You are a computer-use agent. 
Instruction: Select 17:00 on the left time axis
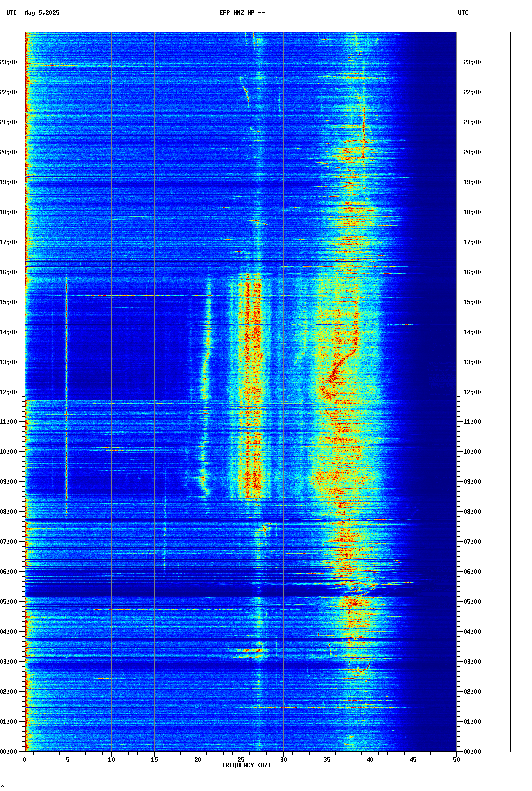(x=8, y=242)
